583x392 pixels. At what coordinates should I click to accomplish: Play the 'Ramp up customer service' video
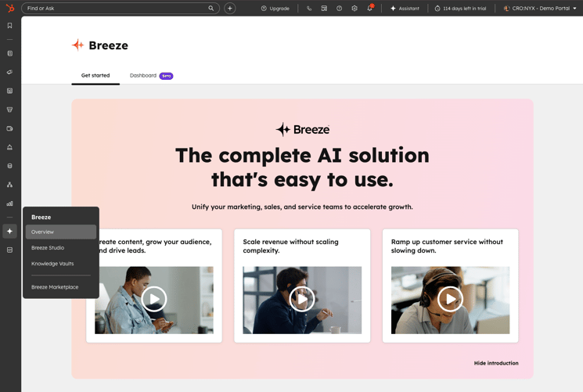450,299
